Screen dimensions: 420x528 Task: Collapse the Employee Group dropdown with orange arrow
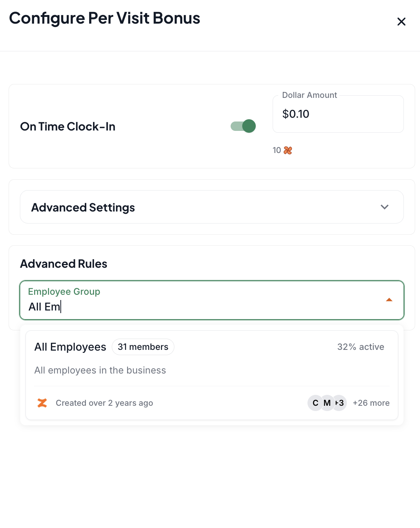click(x=389, y=300)
